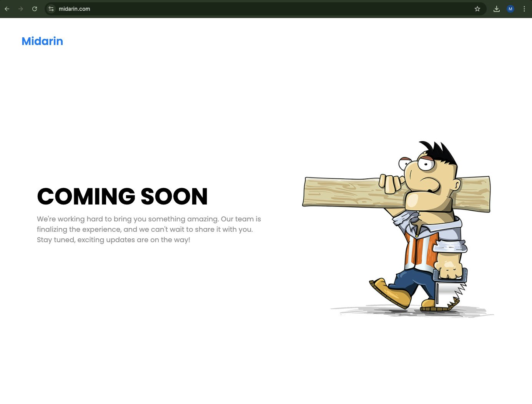Open the browser three-dot menu
The width and height of the screenshot is (532, 404).
pyautogui.click(x=524, y=8)
